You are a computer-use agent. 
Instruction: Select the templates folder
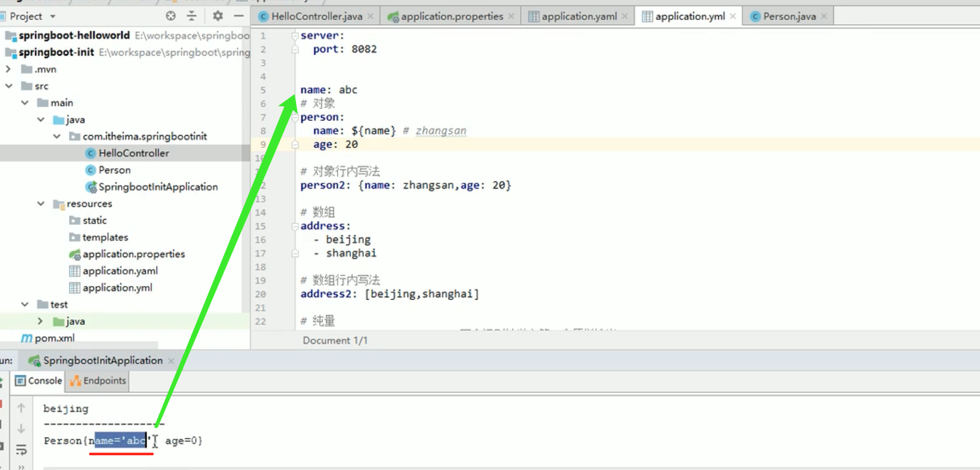pos(105,237)
